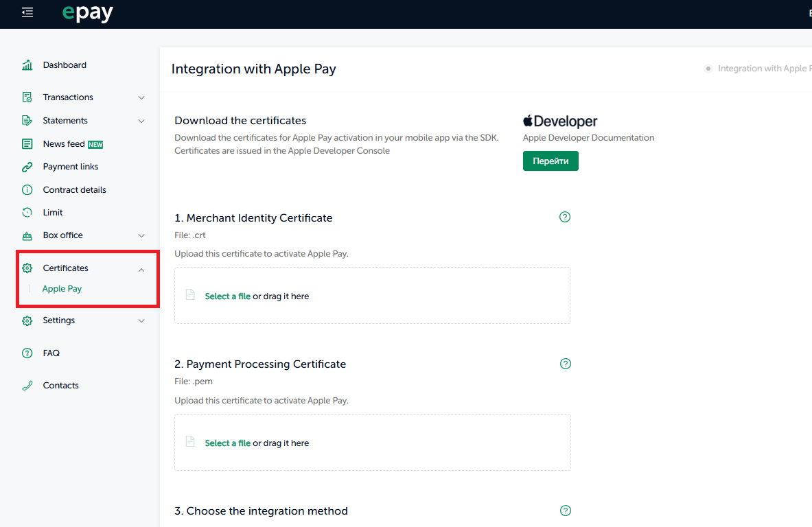Collapse the Certificates submenu chevron
The height and width of the screenshot is (527, 812).
point(141,269)
